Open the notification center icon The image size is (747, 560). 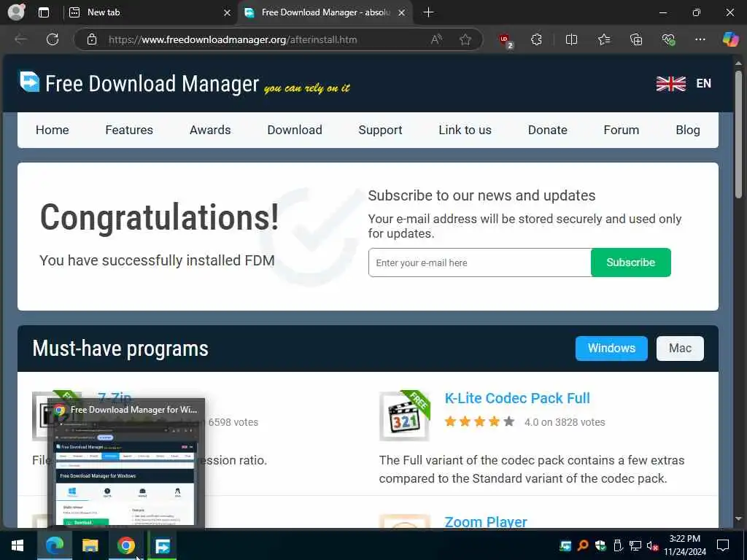[x=723, y=545]
